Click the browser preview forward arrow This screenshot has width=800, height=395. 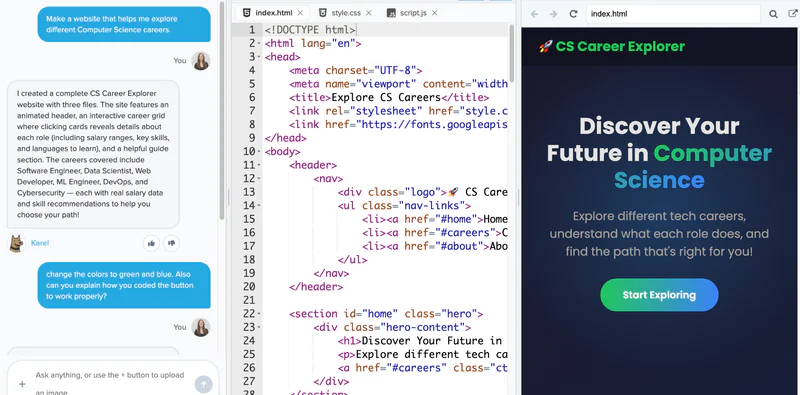553,14
